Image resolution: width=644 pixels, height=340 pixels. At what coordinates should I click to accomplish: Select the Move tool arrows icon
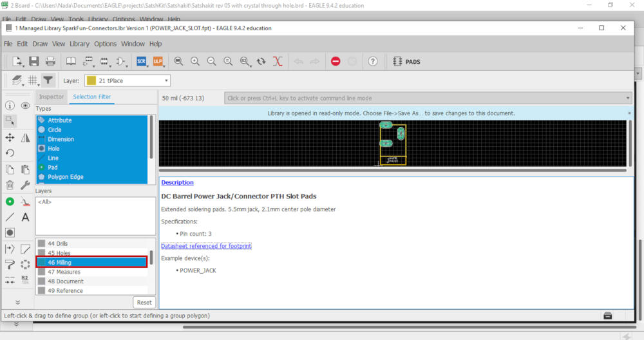[x=10, y=138]
